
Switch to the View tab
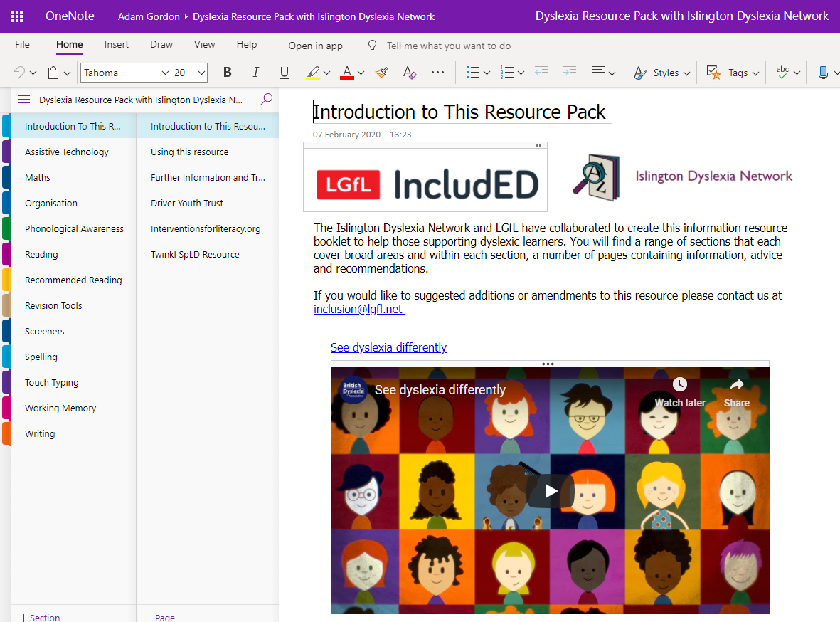205,45
